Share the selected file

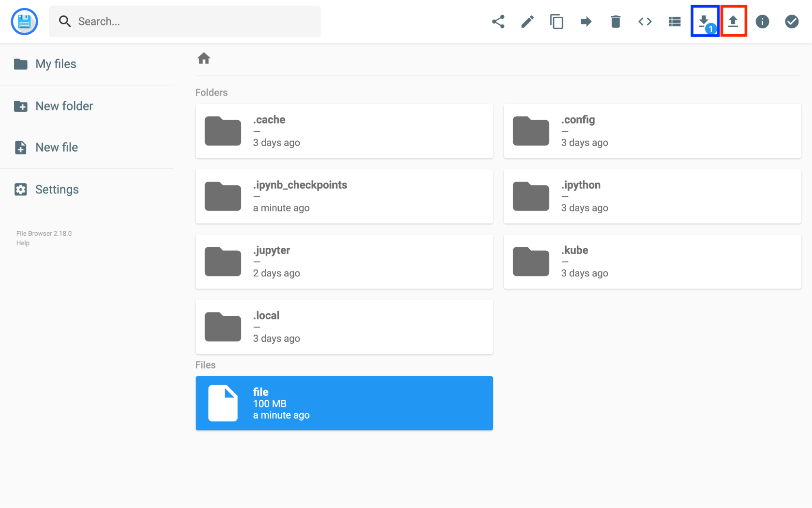pyautogui.click(x=498, y=22)
